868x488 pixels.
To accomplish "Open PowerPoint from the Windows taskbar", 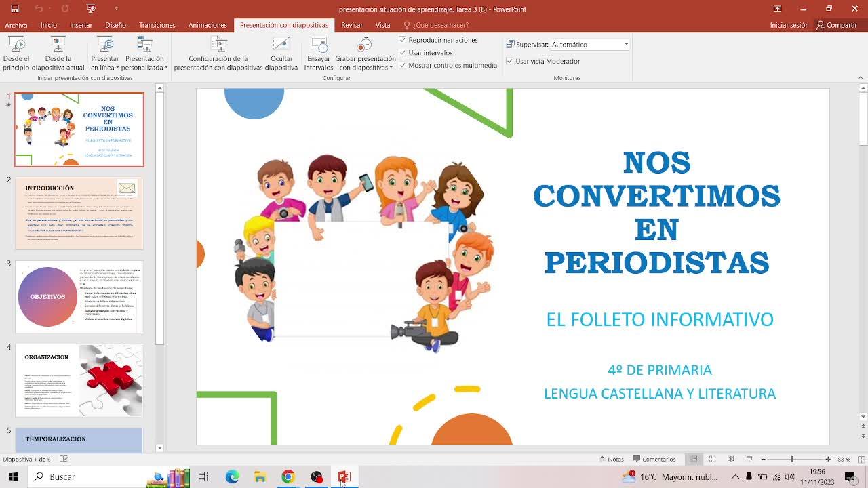I will click(x=344, y=477).
